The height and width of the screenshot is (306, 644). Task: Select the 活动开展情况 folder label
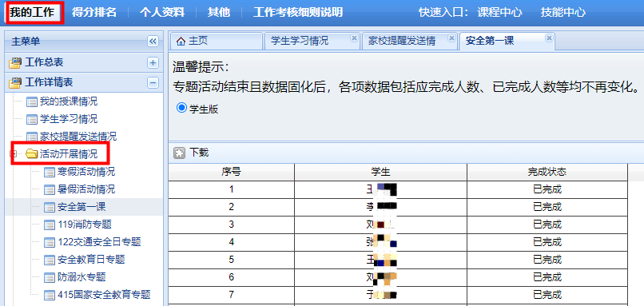(69, 154)
